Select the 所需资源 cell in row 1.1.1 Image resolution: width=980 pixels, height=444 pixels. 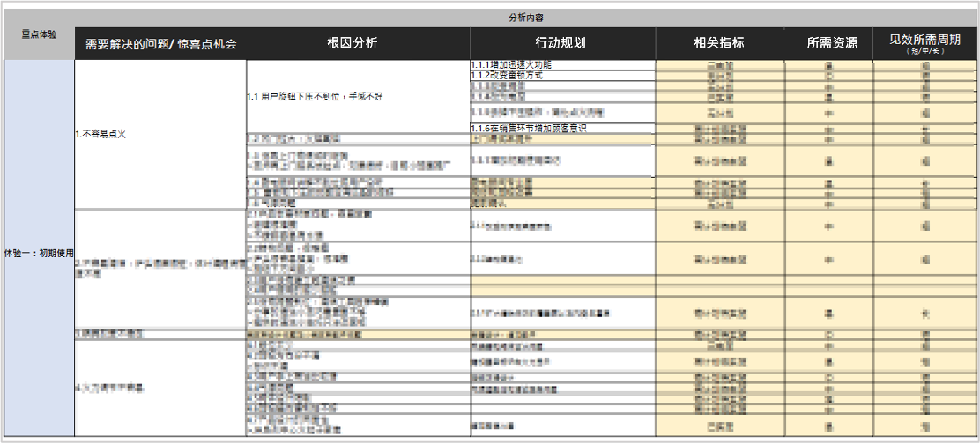[x=828, y=65]
